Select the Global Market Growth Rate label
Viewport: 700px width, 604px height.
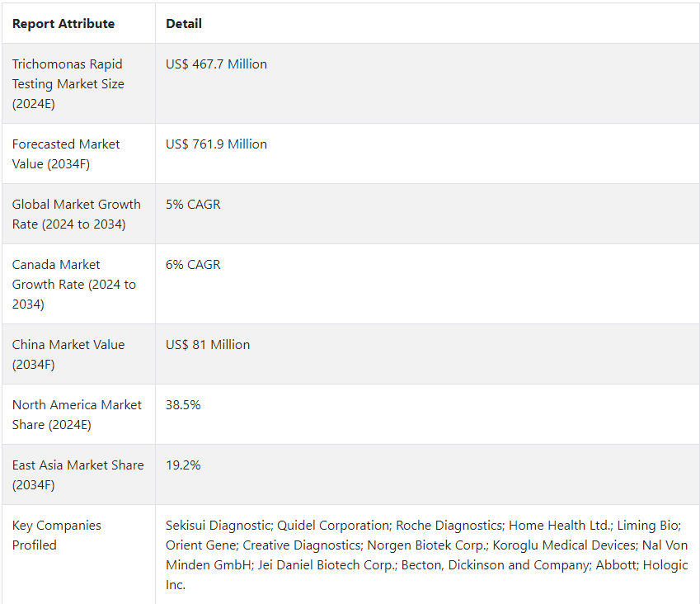[x=76, y=214]
